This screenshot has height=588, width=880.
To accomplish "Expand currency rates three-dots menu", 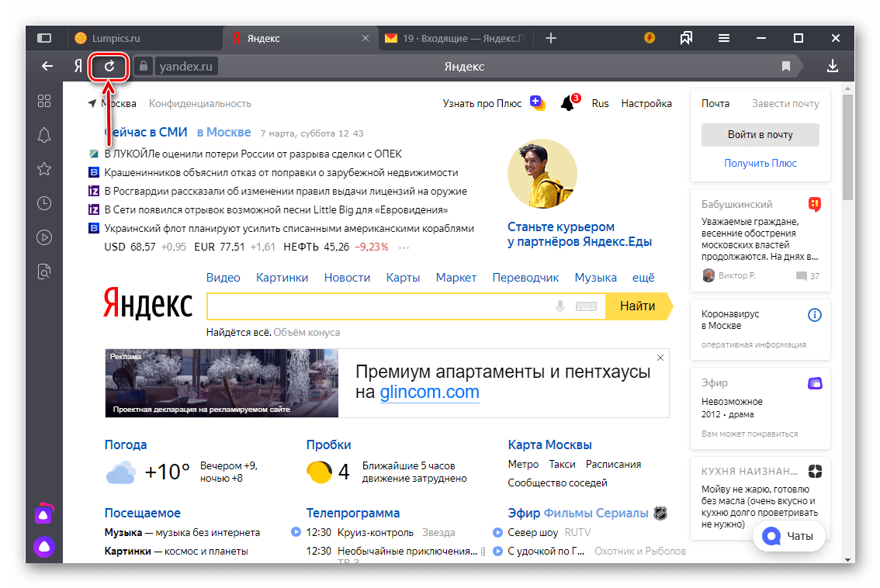I will click(403, 247).
